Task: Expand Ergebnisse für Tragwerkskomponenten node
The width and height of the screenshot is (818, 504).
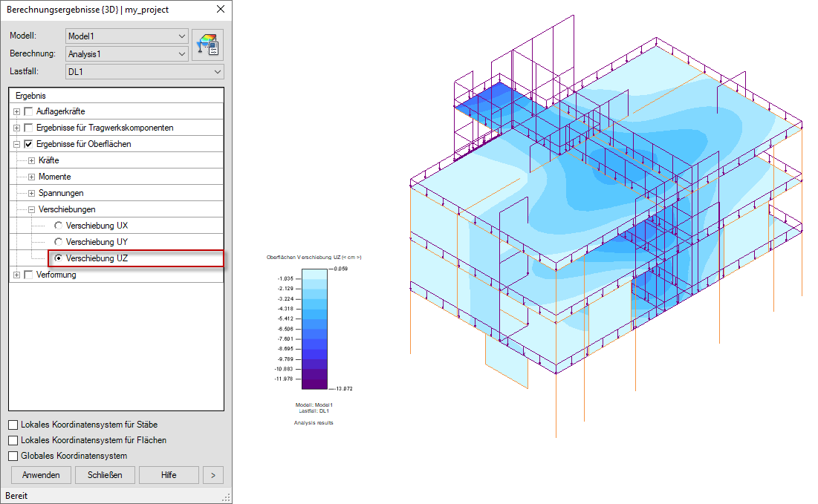Action: [x=16, y=128]
